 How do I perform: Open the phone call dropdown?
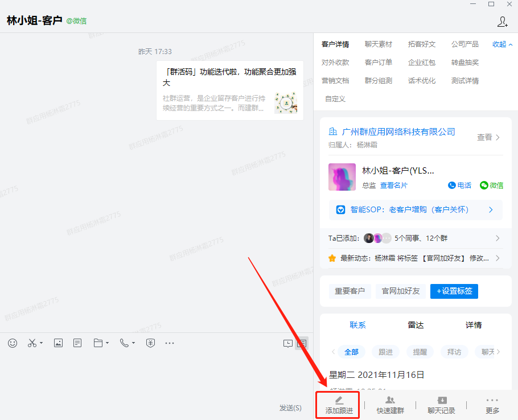click(127, 343)
